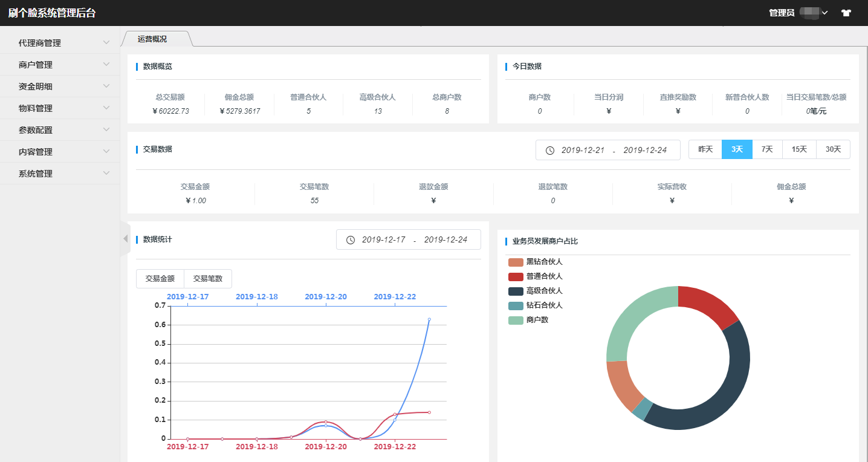Click end date 2019-12-24 in 数据统计

point(445,239)
